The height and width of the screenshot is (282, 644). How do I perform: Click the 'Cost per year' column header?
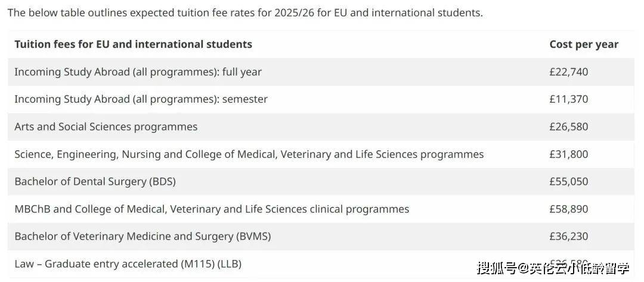[x=584, y=44]
